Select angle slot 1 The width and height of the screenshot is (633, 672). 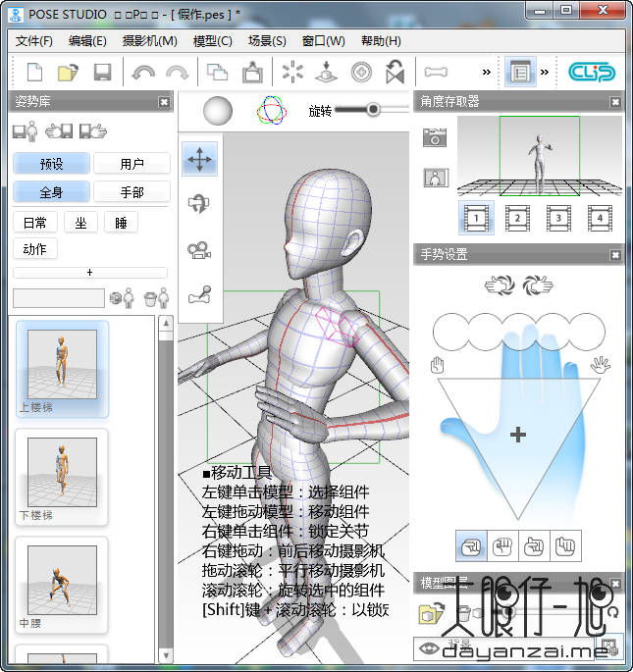(476, 218)
